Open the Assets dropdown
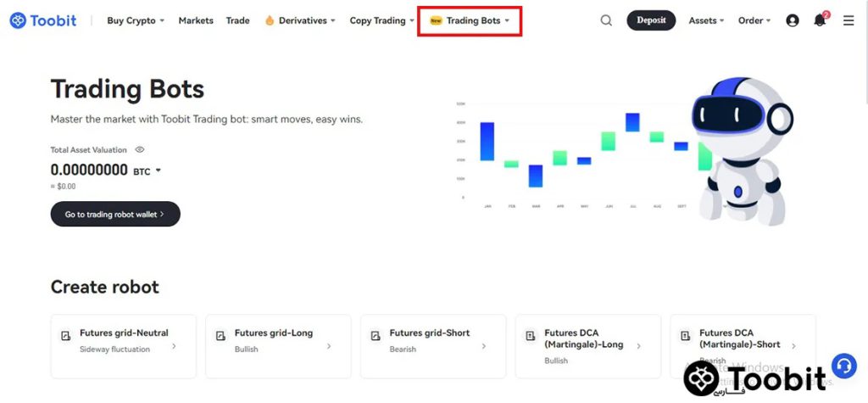Image resolution: width=868 pixels, height=403 pixels. (x=706, y=20)
